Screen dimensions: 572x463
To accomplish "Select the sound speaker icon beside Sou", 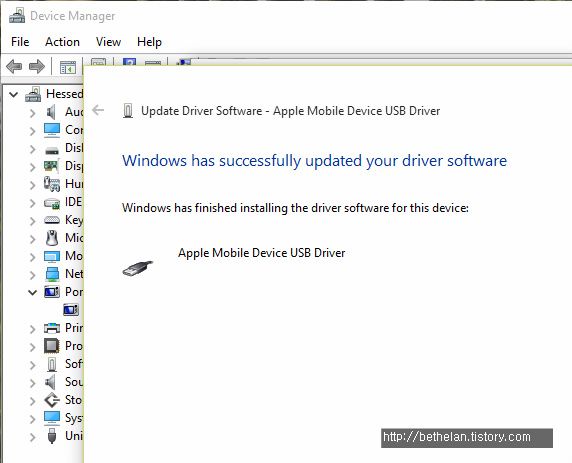I will coord(50,382).
